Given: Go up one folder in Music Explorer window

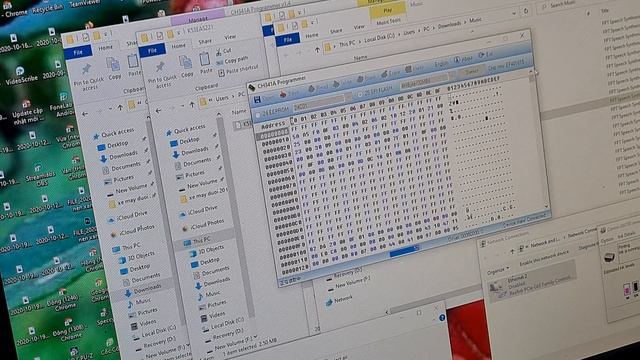Looking at the screenshot, I should click(x=317, y=50).
